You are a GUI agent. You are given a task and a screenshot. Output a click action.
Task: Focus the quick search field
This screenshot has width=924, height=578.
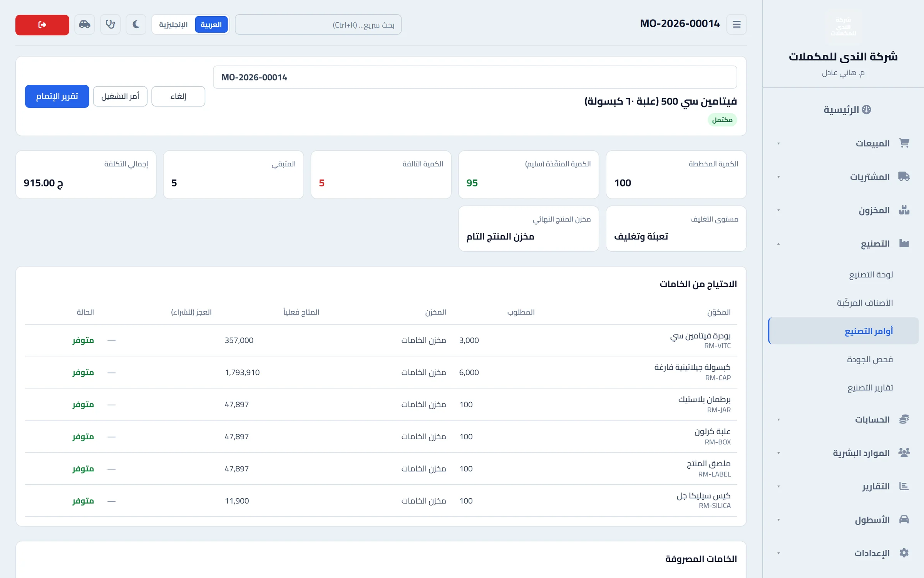(318, 25)
